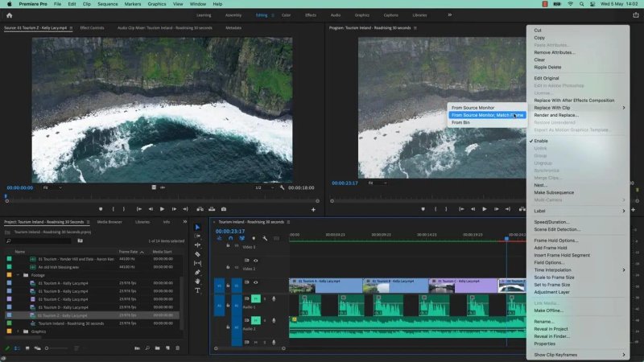Mark Out point in Source Monitor
Image resolution: width=644 pixels, height=362 pixels.
coord(124,209)
